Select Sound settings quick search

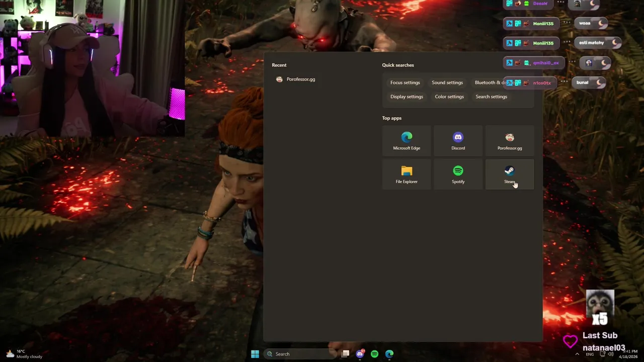coord(447,82)
